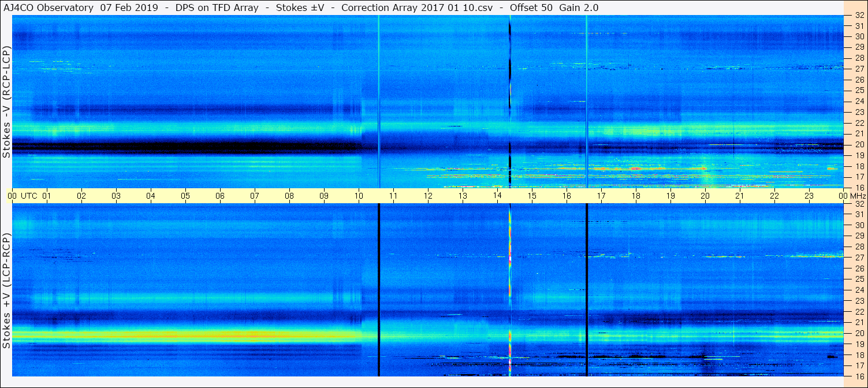This screenshot has width=868, height=388.
Task: Select hour "19" on the time axis
Action: 670,196
